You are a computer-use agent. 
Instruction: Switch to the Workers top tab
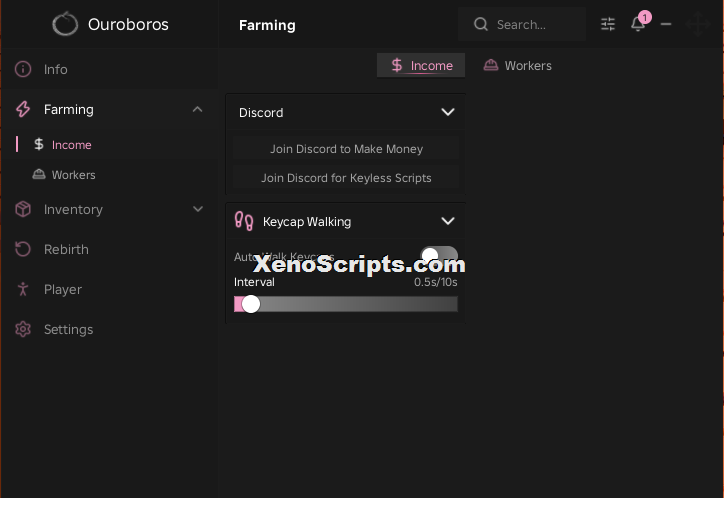pyautogui.click(x=518, y=66)
